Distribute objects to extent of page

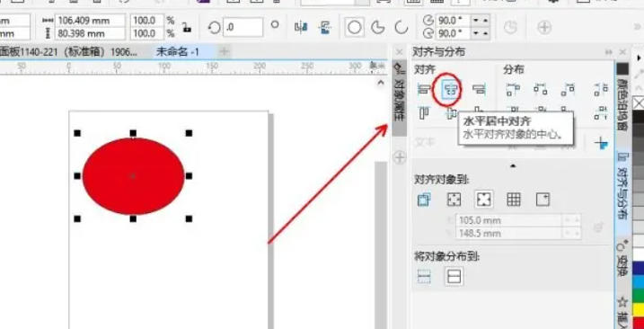coord(454,276)
